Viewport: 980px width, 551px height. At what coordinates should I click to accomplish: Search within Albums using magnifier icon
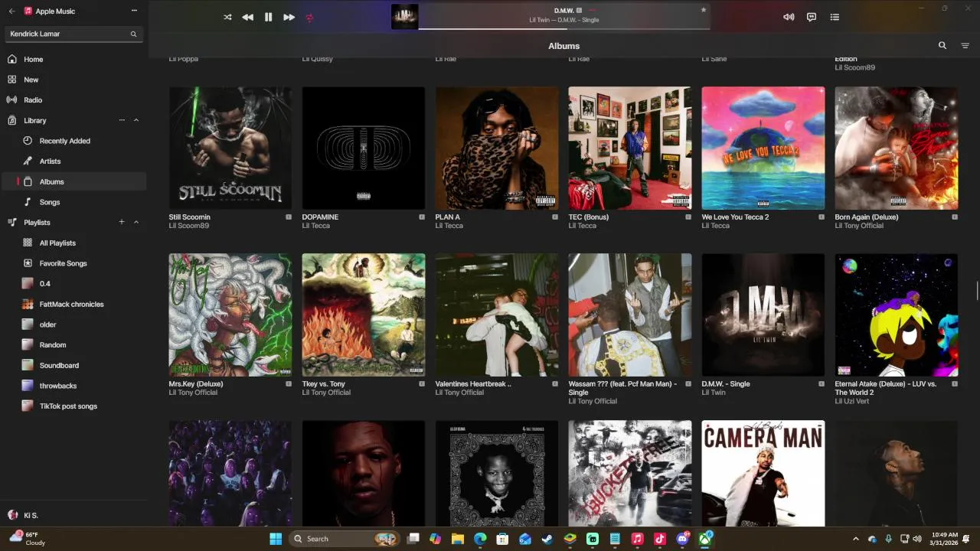(942, 46)
